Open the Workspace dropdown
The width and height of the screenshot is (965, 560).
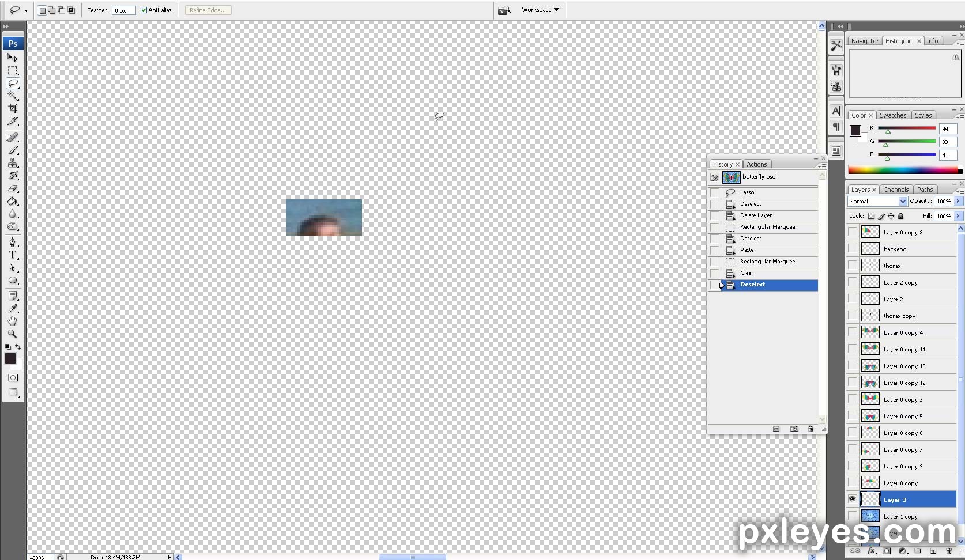point(540,10)
